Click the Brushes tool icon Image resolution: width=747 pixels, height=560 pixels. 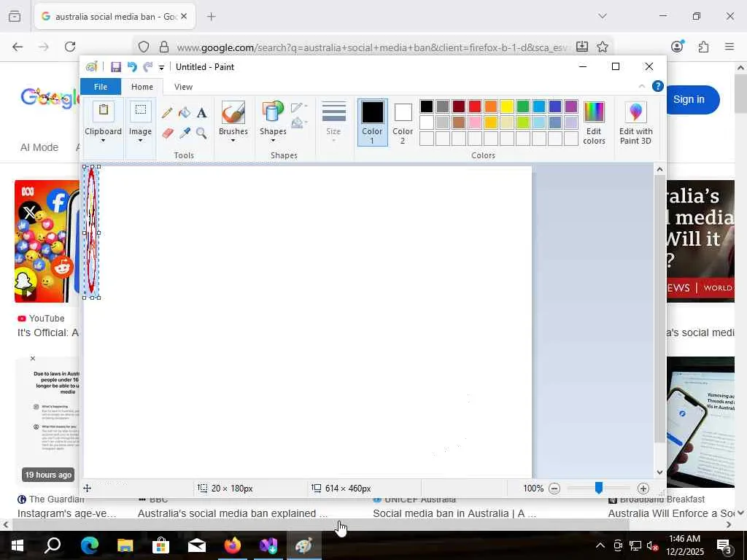[x=233, y=112]
